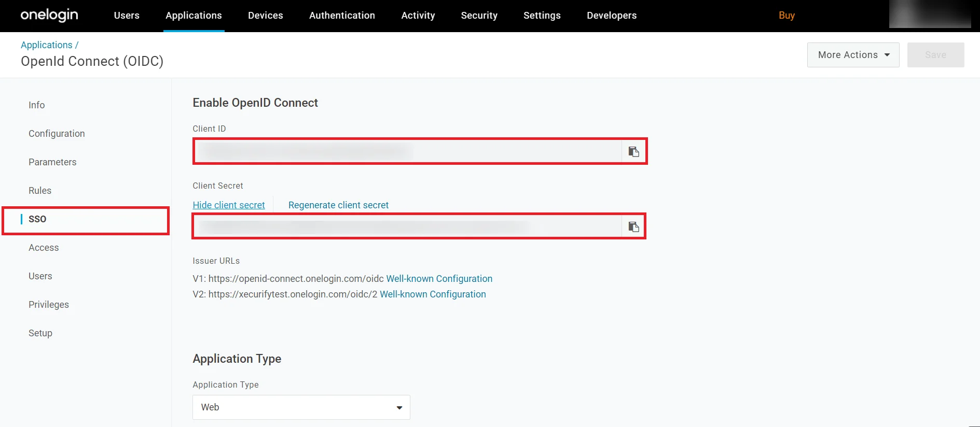Copy the Client ID to clipboard
The width and height of the screenshot is (980, 427).
(633, 151)
